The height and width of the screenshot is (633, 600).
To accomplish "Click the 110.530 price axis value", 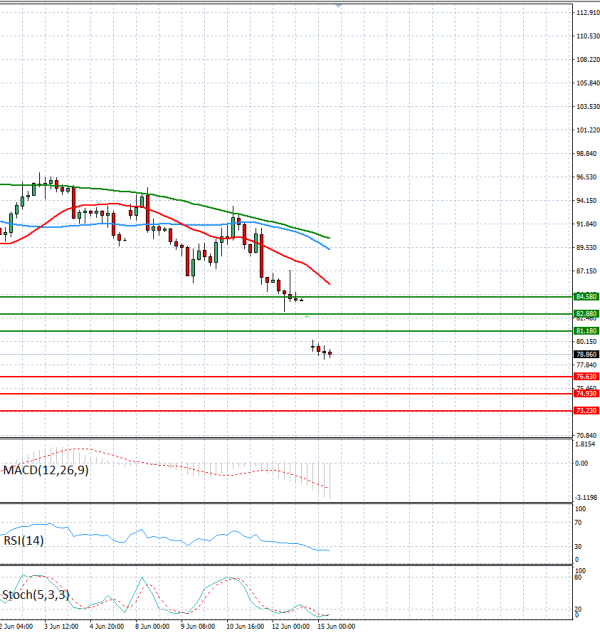I will point(588,36).
